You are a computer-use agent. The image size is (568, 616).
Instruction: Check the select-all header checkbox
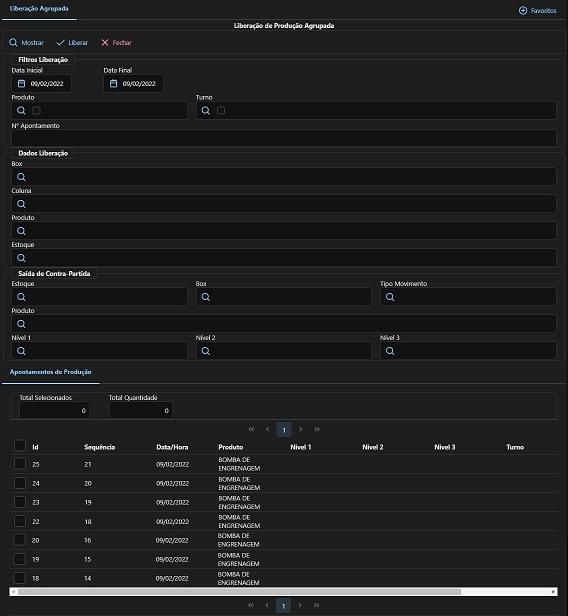point(20,446)
